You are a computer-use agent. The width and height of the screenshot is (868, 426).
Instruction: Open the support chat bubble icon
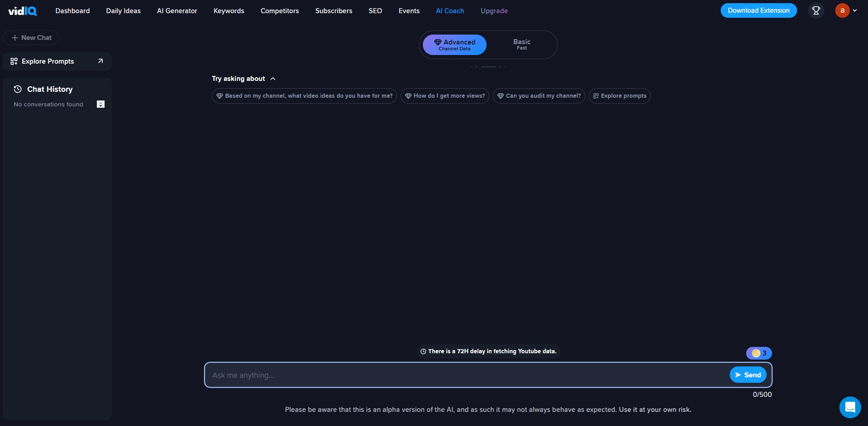pyautogui.click(x=850, y=407)
